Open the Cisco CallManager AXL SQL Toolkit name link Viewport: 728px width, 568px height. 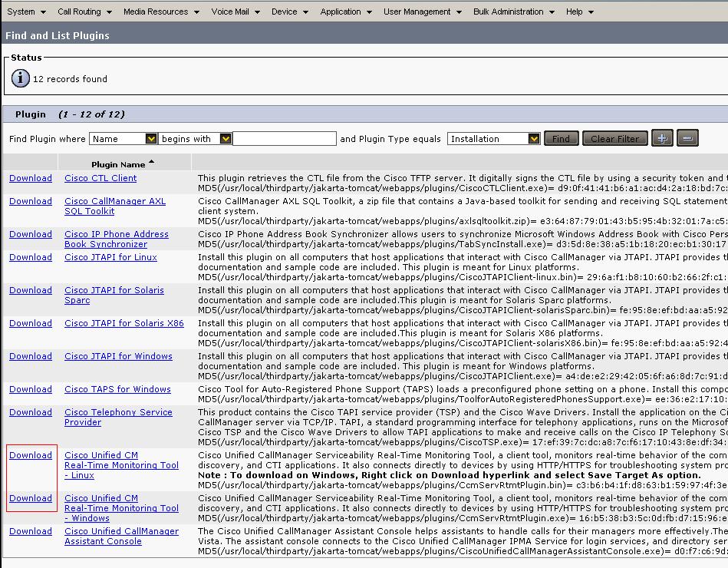click(115, 206)
